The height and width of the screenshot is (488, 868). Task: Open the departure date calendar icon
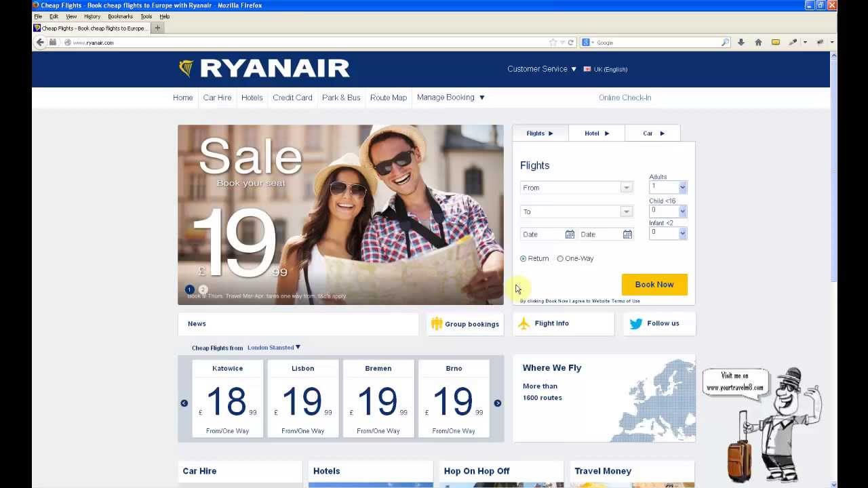click(570, 235)
